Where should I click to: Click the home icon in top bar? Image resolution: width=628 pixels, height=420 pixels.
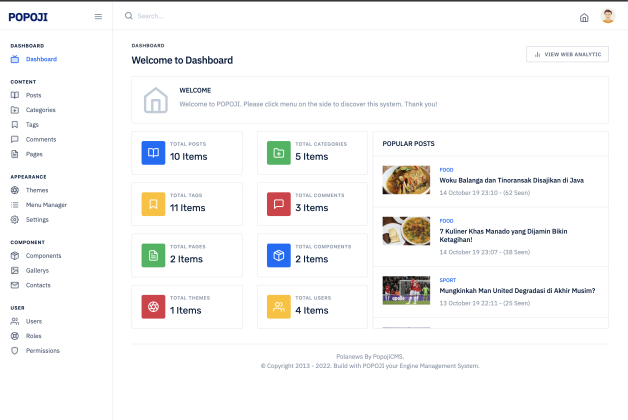584,17
